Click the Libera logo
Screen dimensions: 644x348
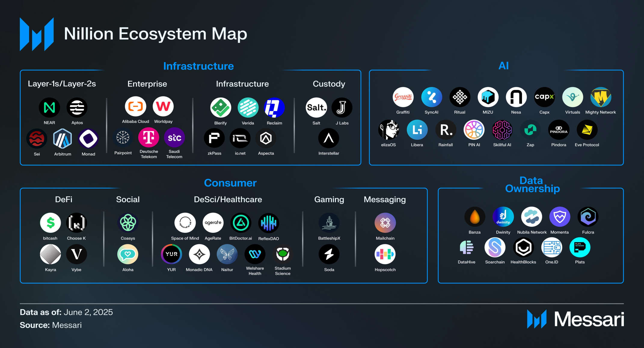tap(417, 130)
